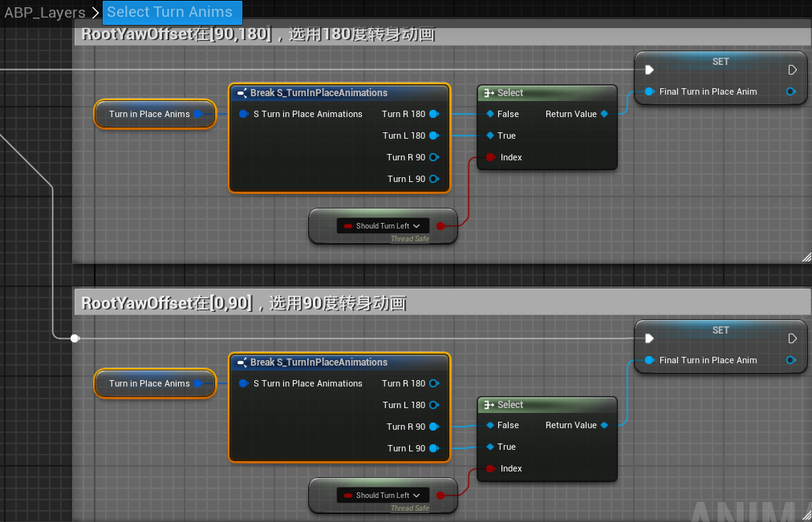This screenshot has width=812, height=522.
Task: Open lower Should Turn Left dropdown
Action: tap(383, 496)
